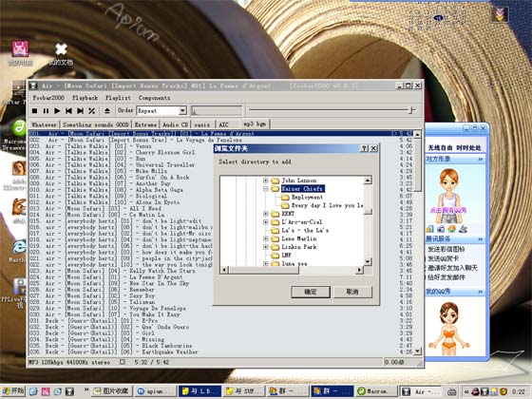Image resolution: width=532 pixels, height=399 pixels.
Task: Skip to the previous track
Action: [68, 110]
